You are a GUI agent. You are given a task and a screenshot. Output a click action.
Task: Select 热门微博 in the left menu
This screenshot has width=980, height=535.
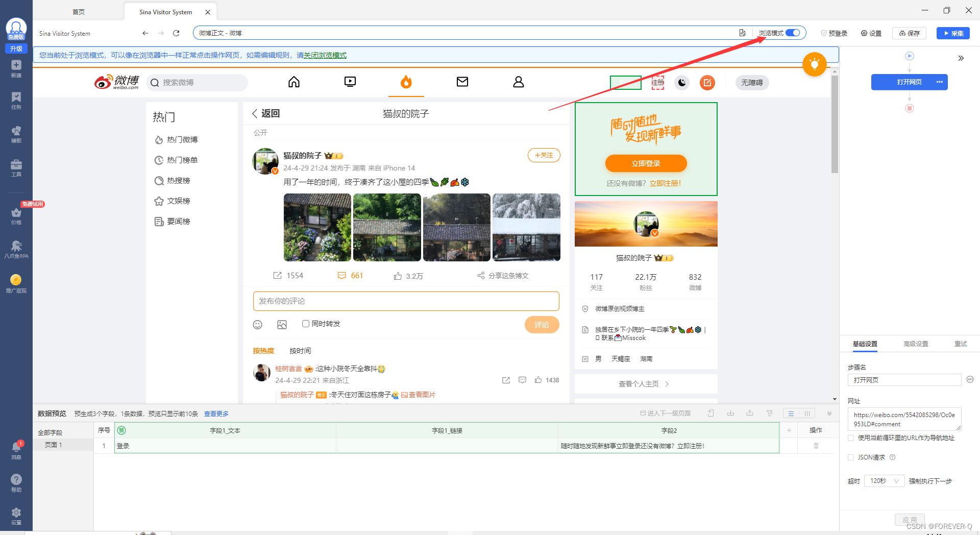(x=182, y=139)
